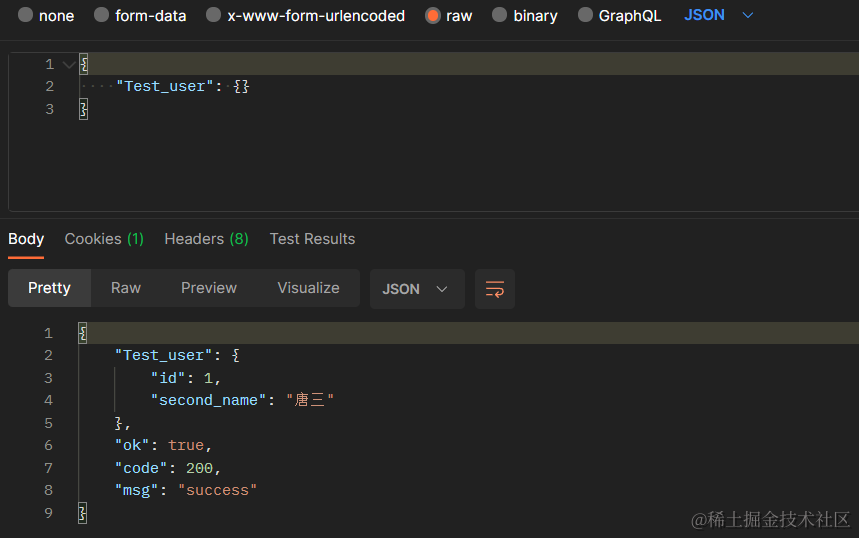The image size is (859, 538).
Task: Collapse the request JSON object at line 1
Action: [68, 65]
